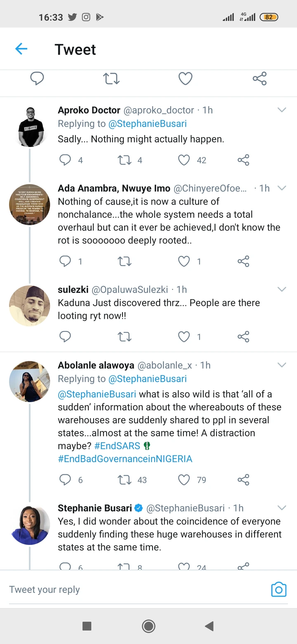297x644 pixels.
Task: Open options chevron on Aproko Doctor's tweet
Action: coord(282,110)
